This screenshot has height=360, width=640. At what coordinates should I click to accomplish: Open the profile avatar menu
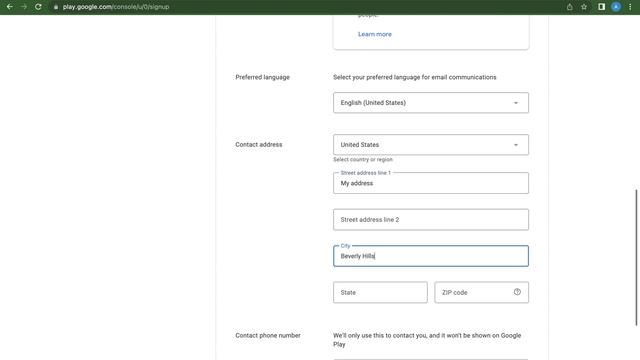616,7
